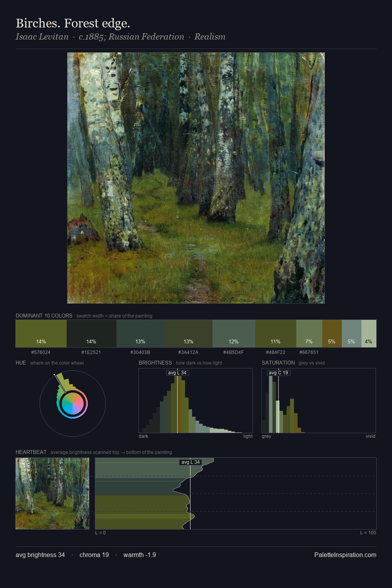392x588 pixels.
Task: Pick the dark teal swatch #30403B
Action: point(140,334)
